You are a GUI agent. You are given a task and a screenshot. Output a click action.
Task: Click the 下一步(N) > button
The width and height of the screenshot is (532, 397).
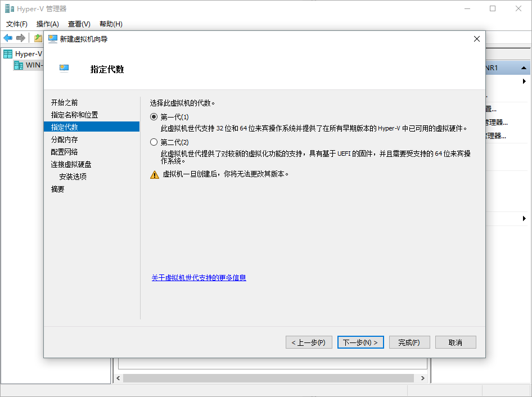click(360, 342)
